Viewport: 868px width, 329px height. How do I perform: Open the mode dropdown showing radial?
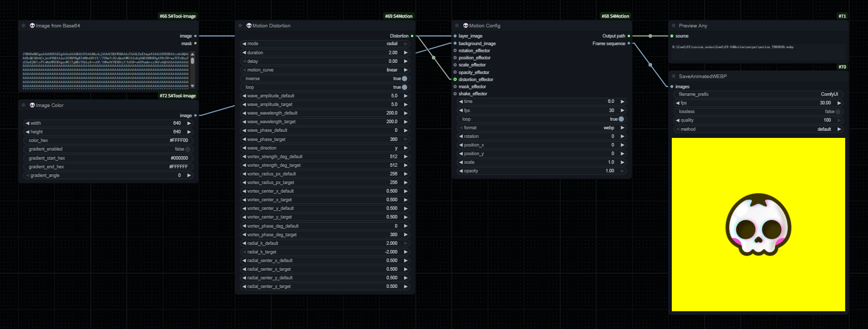[324, 44]
